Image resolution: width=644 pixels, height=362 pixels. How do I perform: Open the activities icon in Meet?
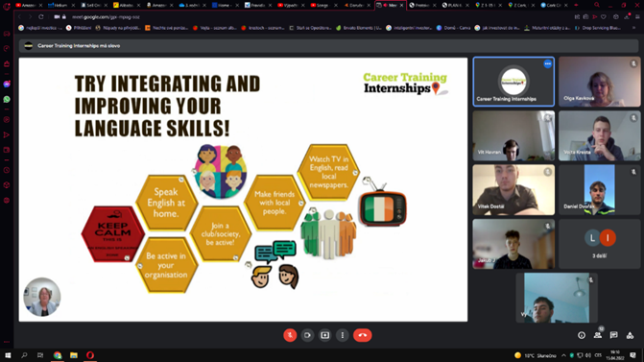point(630,335)
